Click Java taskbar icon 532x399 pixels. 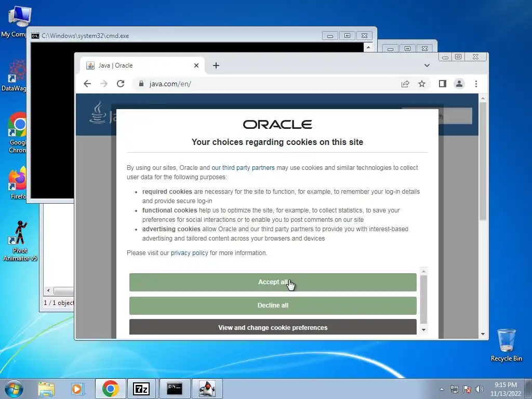207,389
